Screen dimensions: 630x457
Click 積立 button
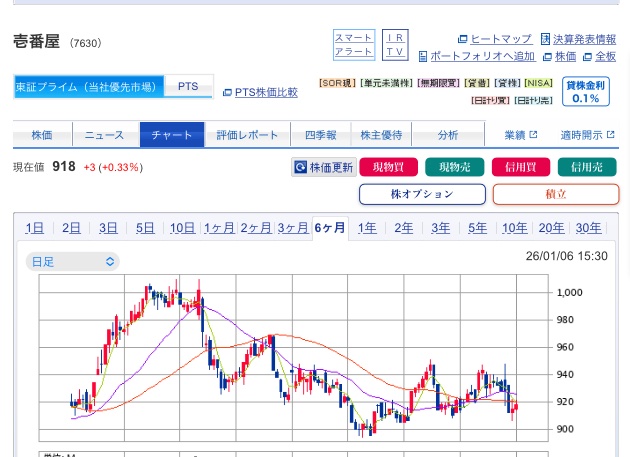556,194
